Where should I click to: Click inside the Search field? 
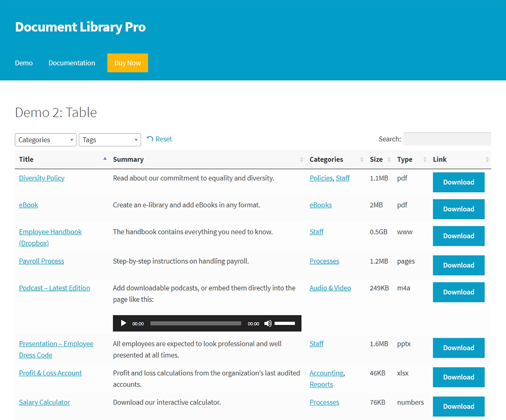(447, 139)
